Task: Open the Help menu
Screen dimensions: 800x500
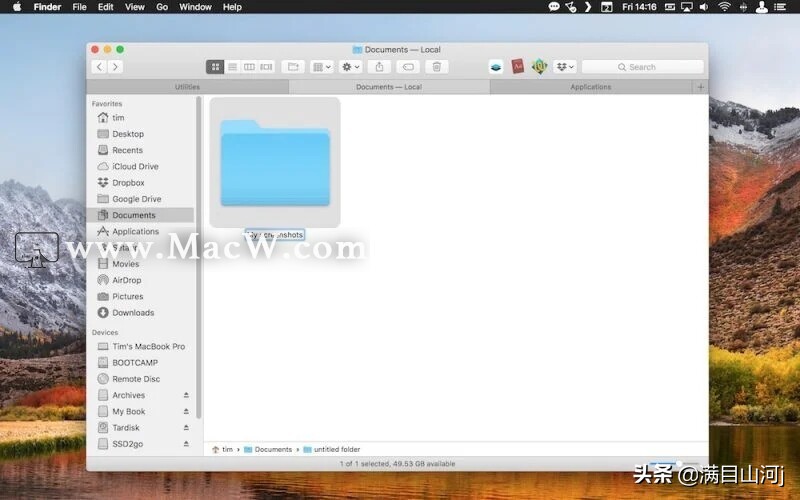Action: click(232, 7)
